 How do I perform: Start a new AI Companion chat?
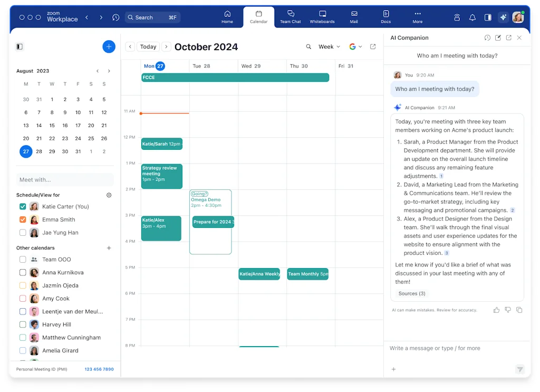coord(498,37)
